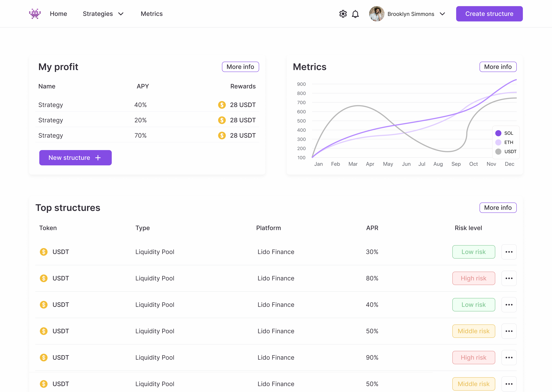Open three-dot menu for the 80% APR row
The image size is (552, 392).
(x=509, y=278)
